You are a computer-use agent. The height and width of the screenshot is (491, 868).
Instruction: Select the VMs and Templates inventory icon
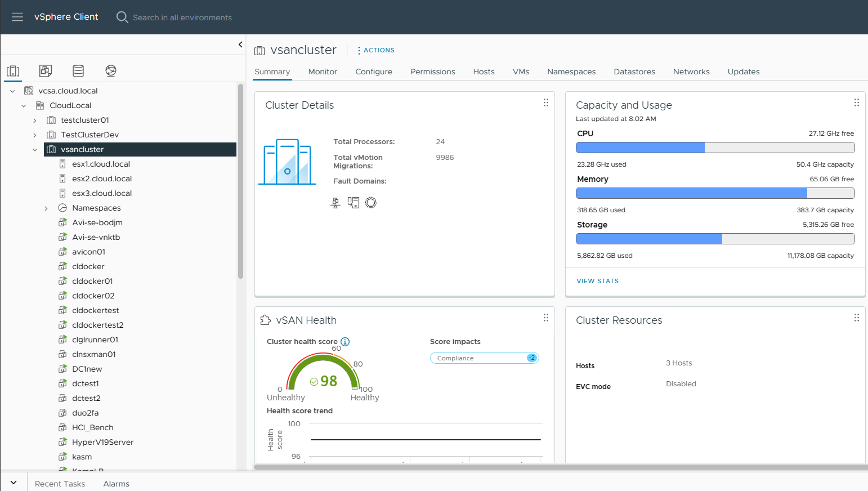click(x=46, y=71)
